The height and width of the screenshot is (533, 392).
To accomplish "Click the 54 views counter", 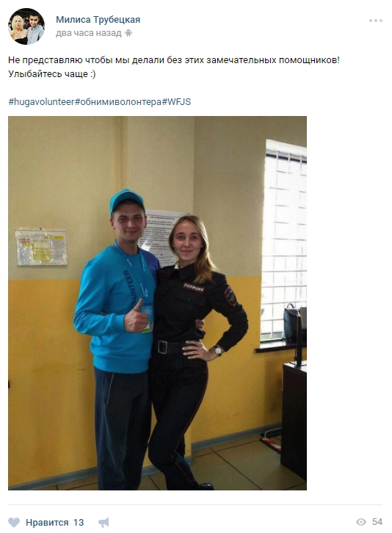I will pos(377,522).
